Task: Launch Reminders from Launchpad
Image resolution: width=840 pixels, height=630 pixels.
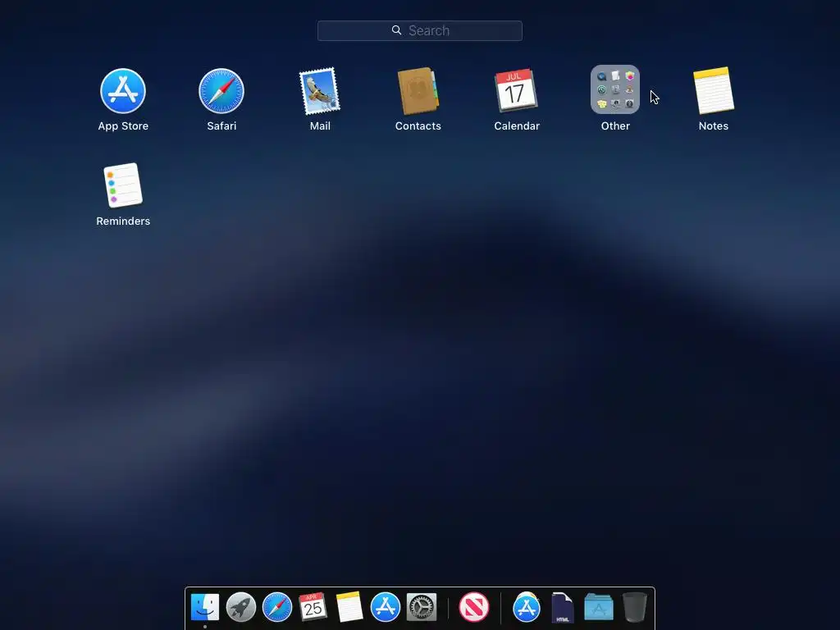Action: point(123,185)
